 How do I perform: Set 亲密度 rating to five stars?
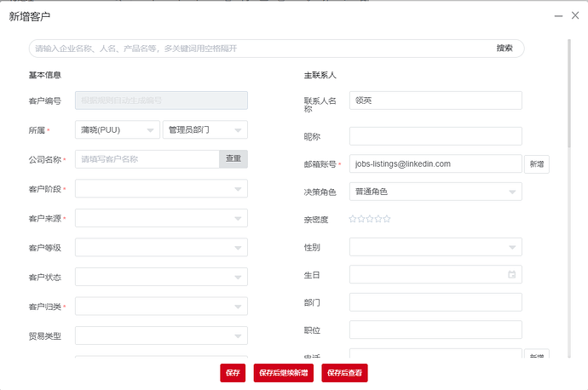coord(387,219)
